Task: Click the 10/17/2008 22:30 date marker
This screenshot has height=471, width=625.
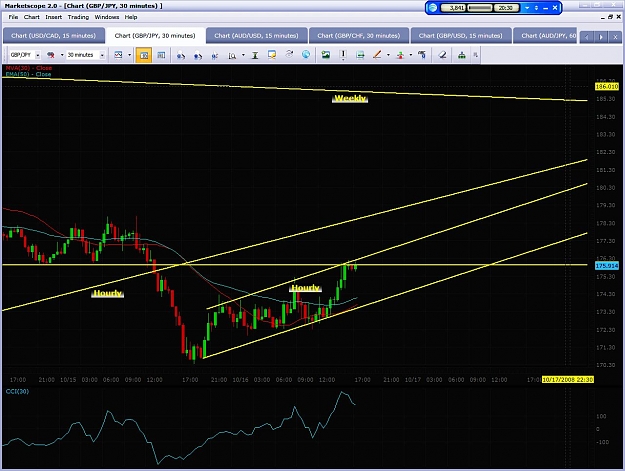Action: [568, 379]
